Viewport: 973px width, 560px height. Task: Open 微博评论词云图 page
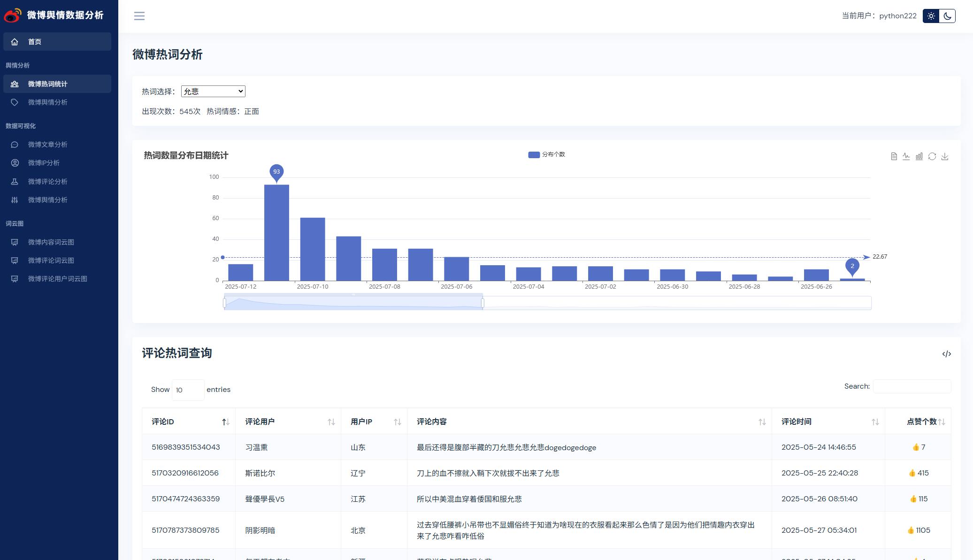pos(51,261)
